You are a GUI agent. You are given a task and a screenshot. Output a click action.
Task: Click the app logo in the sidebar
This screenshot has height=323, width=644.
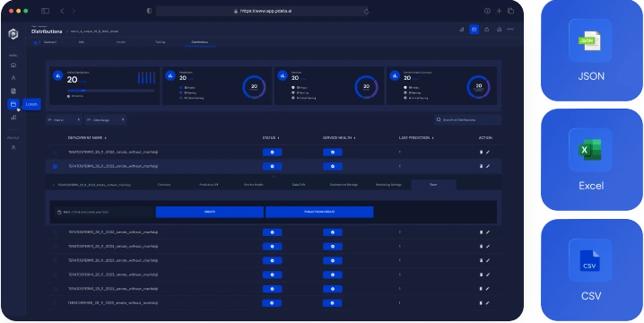tap(13, 34)
